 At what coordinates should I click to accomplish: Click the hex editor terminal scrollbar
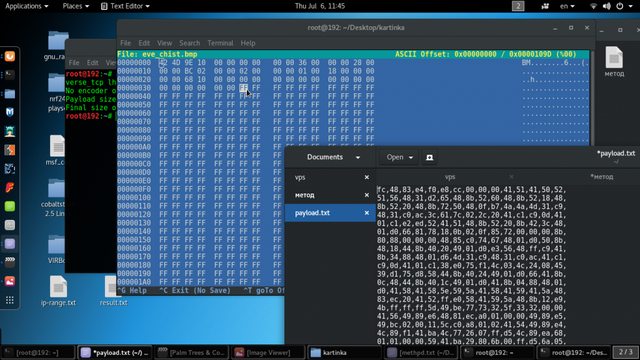591,98
